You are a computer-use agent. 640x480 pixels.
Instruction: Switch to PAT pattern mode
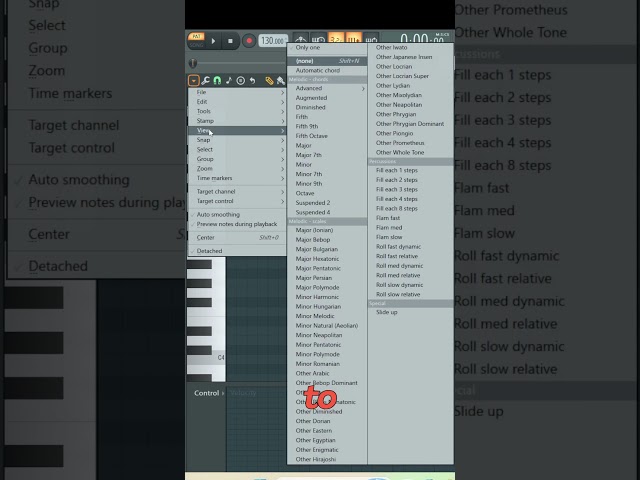pos(196,36)
